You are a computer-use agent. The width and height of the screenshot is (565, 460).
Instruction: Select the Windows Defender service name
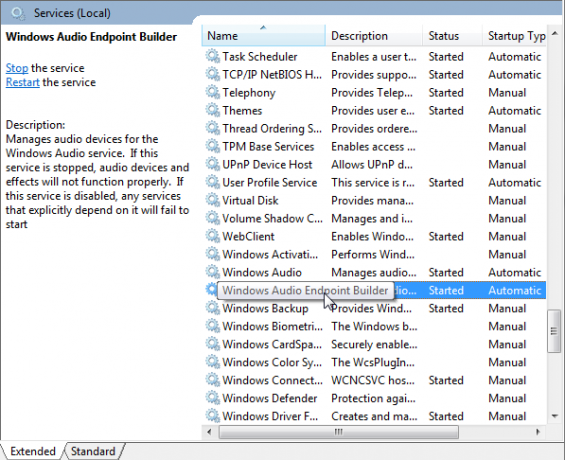point(270,399)
